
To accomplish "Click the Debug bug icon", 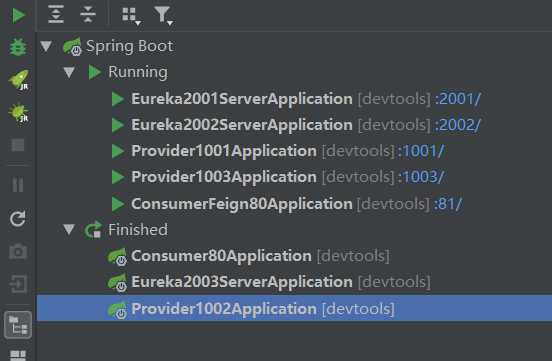I will click(x=18, y=47).
